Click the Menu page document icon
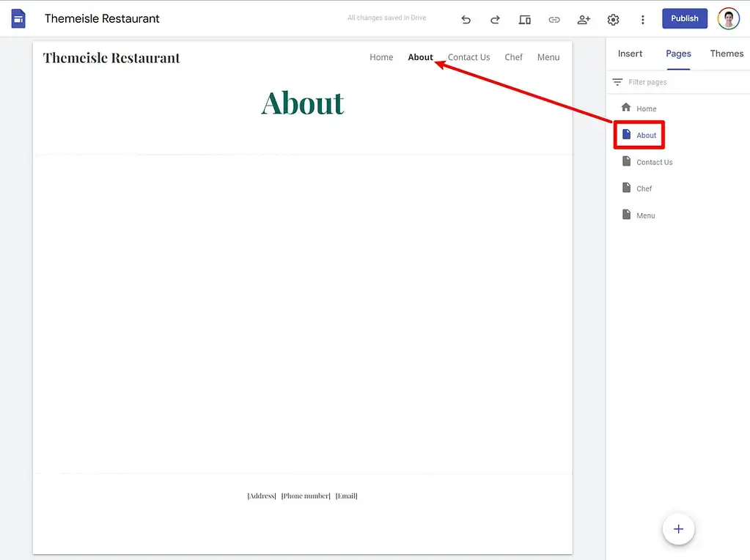 click(626, 214)
